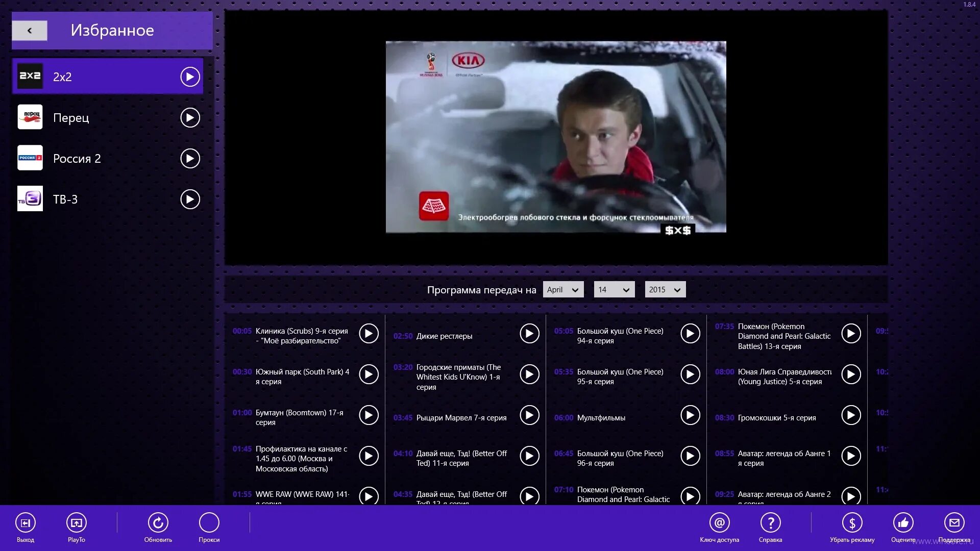Expand the day 14 dropdown

(614, 290)
